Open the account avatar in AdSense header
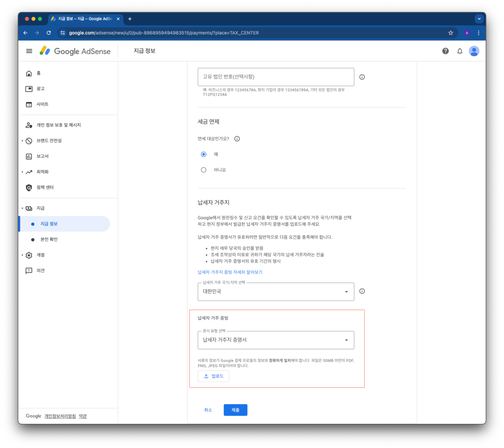 tap(474, 51)
